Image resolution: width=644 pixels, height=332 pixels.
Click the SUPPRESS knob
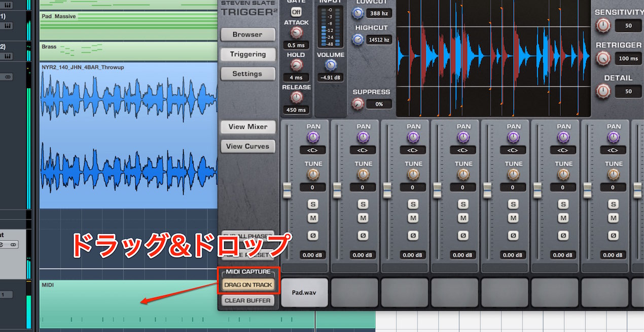coord(358,104)
